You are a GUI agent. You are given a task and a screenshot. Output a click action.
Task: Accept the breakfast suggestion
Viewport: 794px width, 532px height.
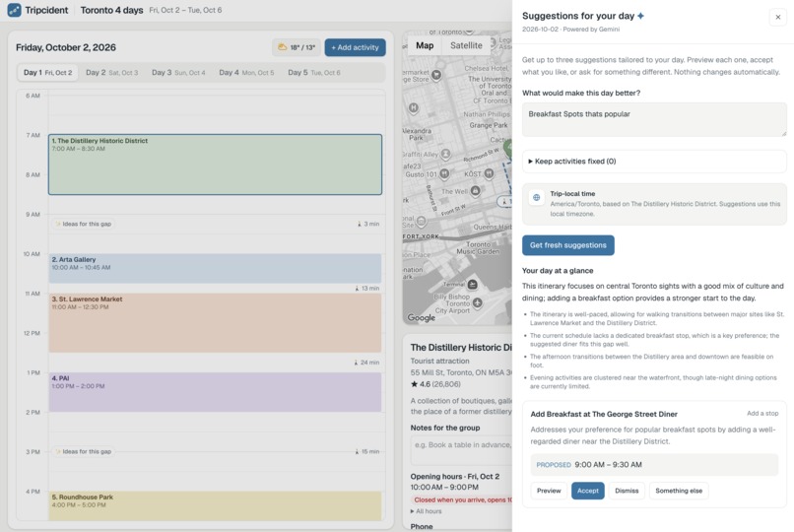click(x=587, y=491)
